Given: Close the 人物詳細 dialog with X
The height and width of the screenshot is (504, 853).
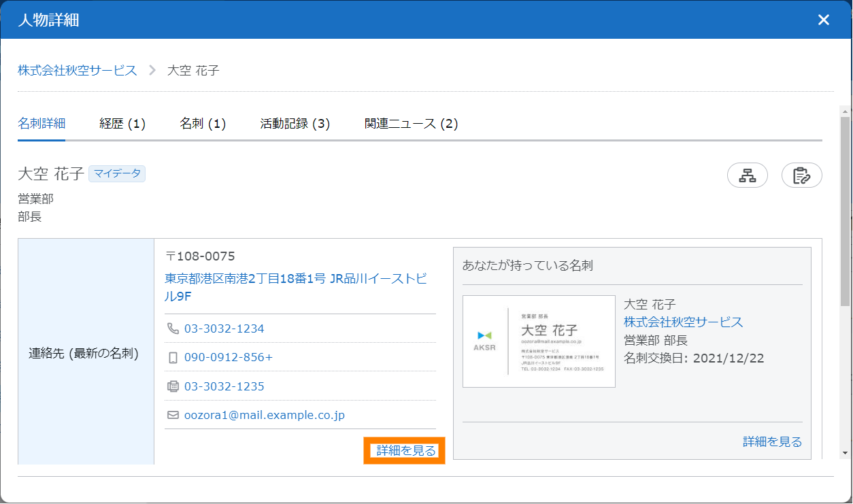Looking at the screenshot, I should (x=823, y=20).
